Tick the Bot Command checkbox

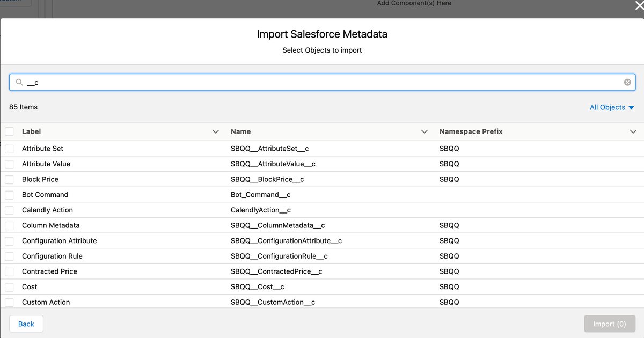pos(9,195)
